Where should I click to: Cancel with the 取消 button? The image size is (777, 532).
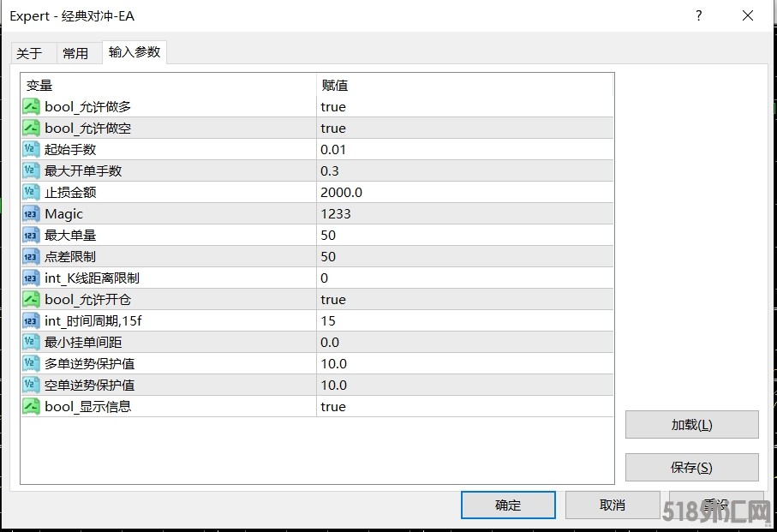[613, 505]
